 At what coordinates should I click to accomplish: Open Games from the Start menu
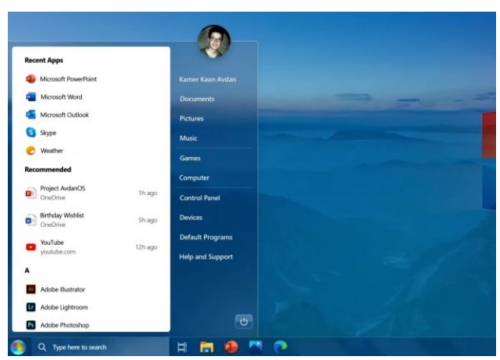190,158
